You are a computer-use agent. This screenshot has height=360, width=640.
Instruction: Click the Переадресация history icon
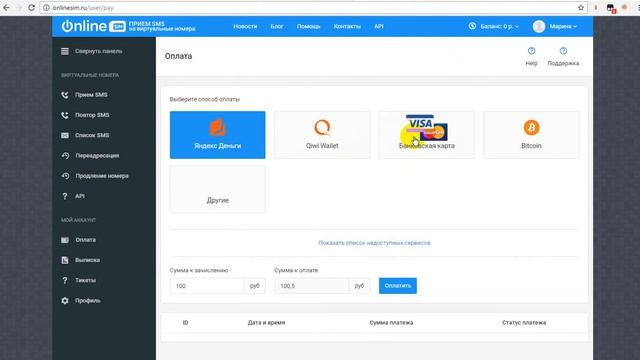pos(65,156)
